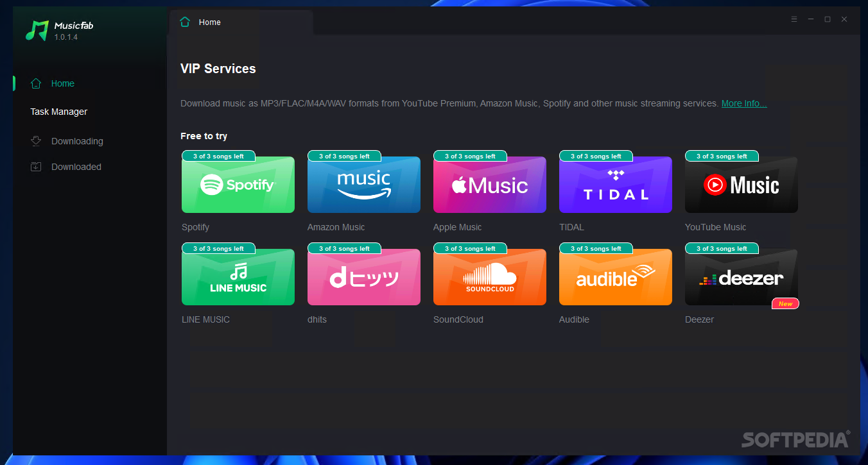
Task: Maximize the Musicfab window
Action: 828,19
